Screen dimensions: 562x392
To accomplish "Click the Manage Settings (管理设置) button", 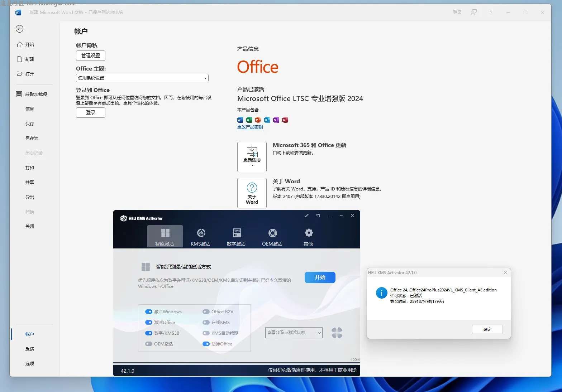I will pos(91,55).
